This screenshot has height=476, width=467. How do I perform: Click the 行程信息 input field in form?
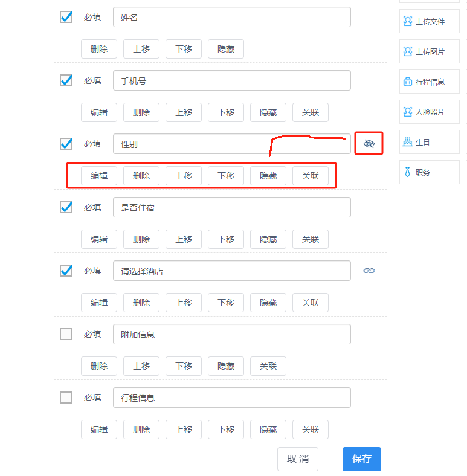pos(232,397)
